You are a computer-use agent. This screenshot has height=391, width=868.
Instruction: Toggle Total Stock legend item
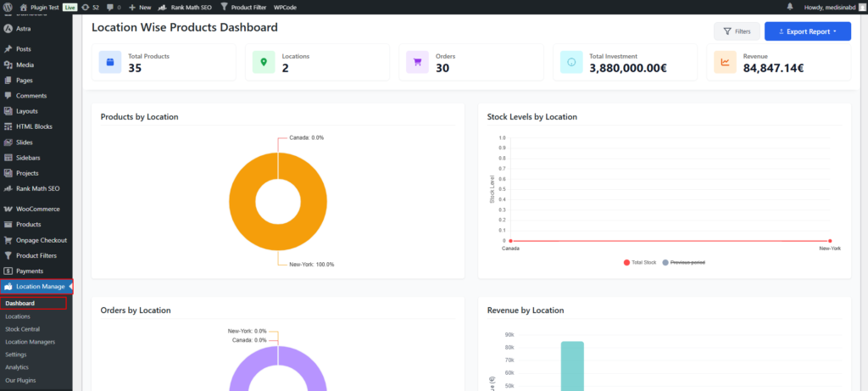(x=640, y=263)
